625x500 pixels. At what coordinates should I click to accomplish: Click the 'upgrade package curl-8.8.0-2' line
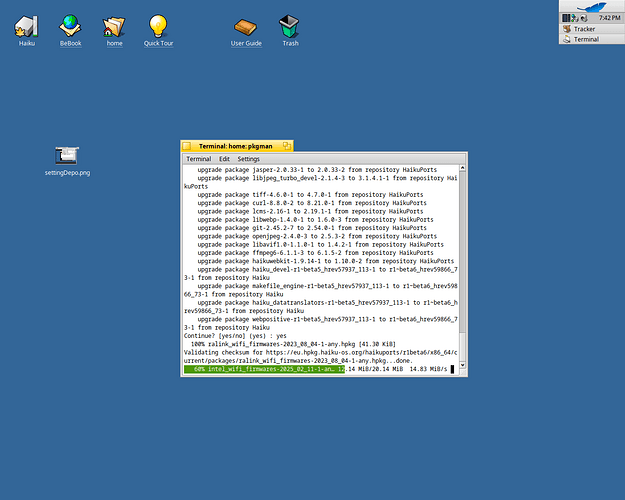point(312,203)
